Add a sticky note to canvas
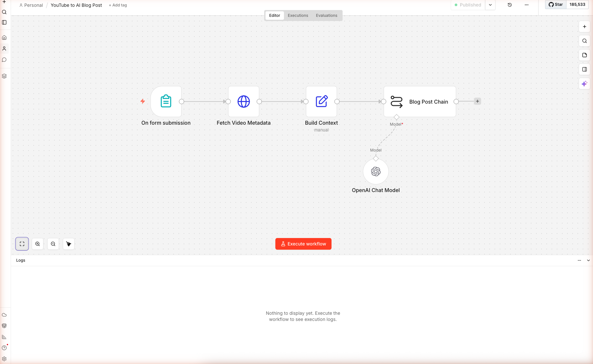The height and width of the screenshot is (364, 593). tap(584, 55)
